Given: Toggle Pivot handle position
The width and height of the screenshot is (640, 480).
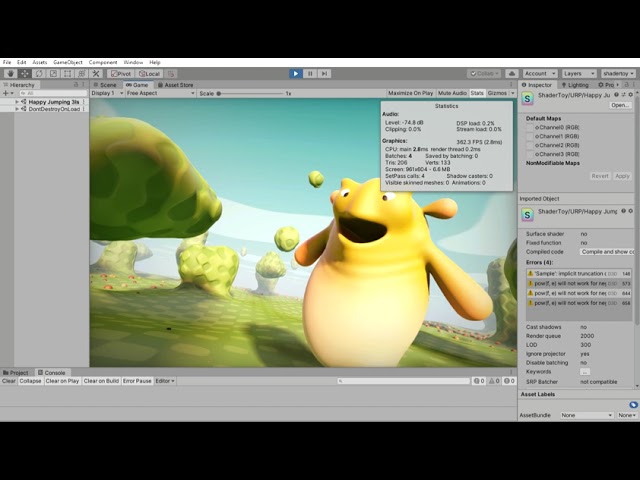Looking at the screenshot, I should click(121, 74).
